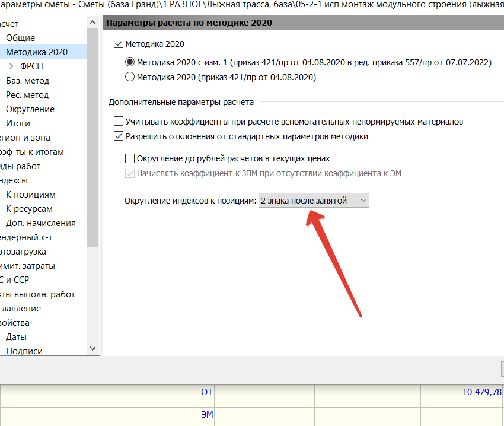Screen dimensions: 504x426
Task: Open Автозагрузка section
Action: tap(23, 252)
